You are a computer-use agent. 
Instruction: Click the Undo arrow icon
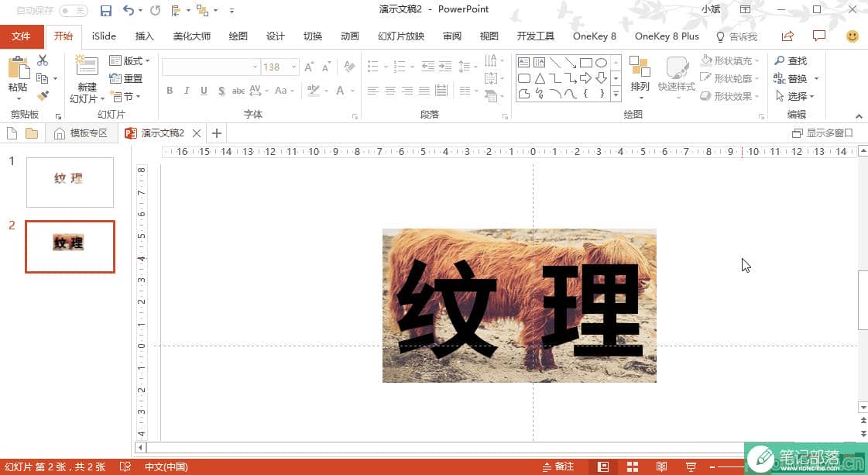pos(129,10)
